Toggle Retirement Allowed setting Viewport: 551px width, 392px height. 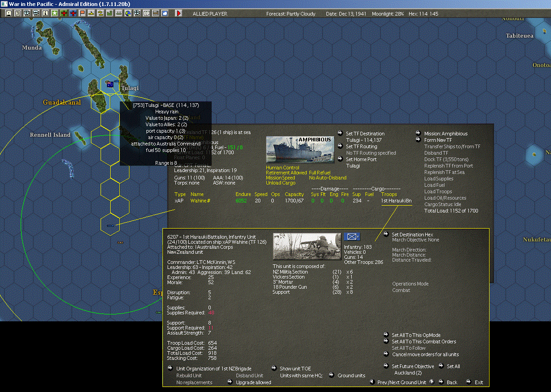coord(287,173)
